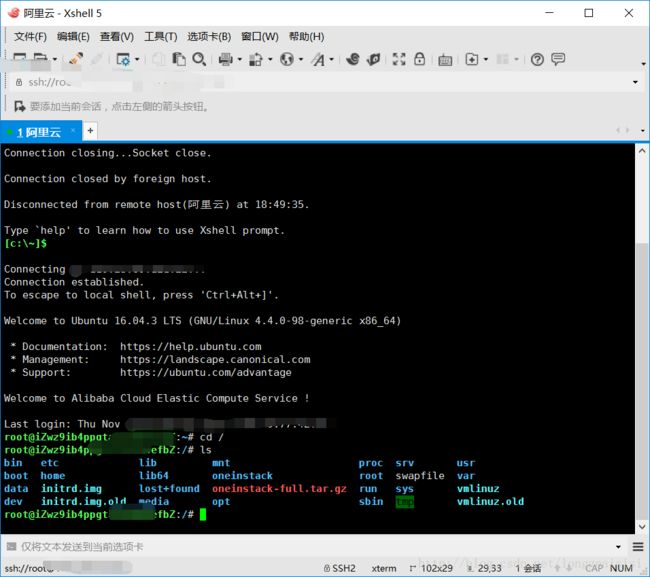This screenshot has width=650, height=577.
Task: Open session Properties gear icon
Action: point(123,59)
